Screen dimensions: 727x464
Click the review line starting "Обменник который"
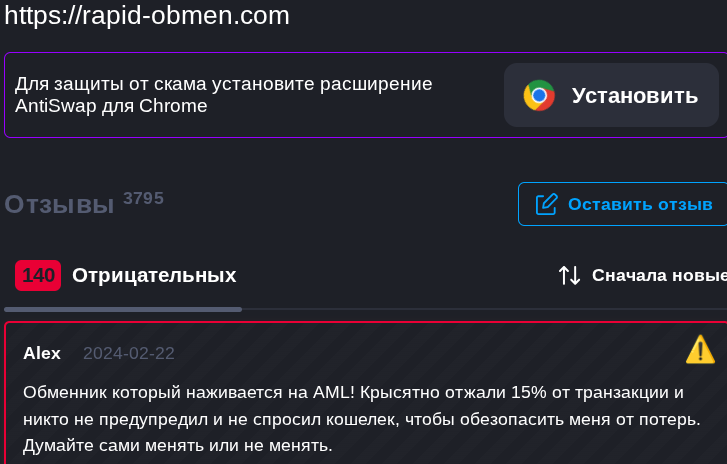click(x=353, y=391)
